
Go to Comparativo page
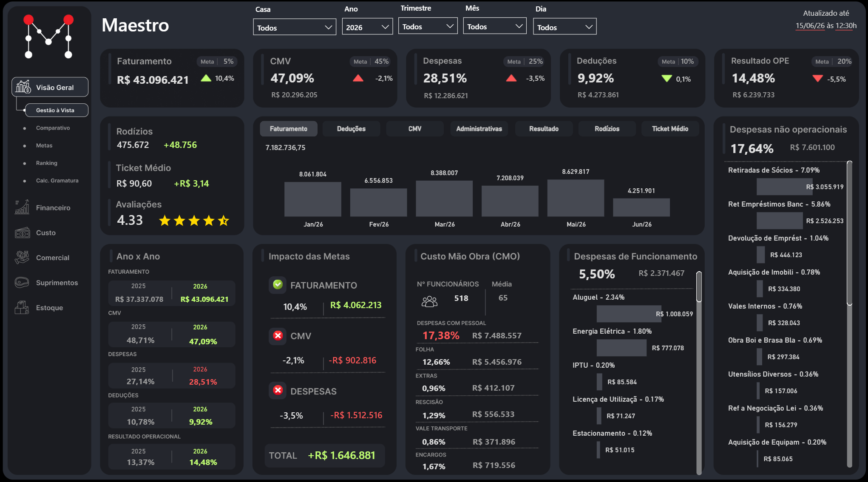pos(53,128)
